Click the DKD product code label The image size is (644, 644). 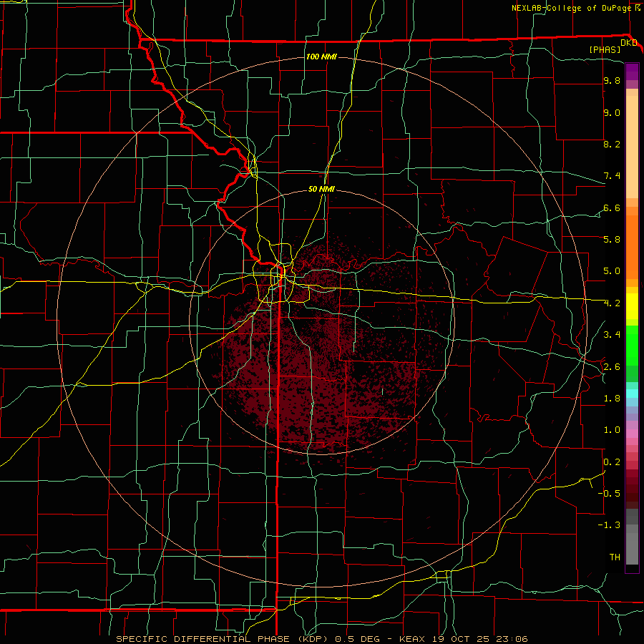click(x=628, y=43)
